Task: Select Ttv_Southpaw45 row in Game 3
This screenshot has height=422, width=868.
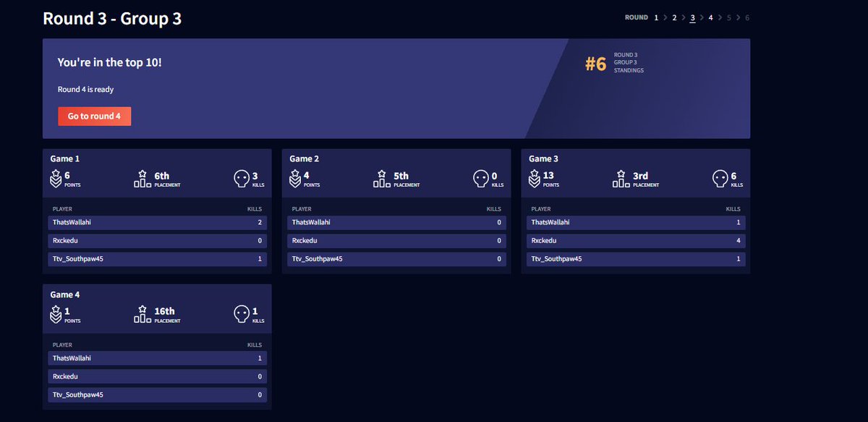Action: 636,258
